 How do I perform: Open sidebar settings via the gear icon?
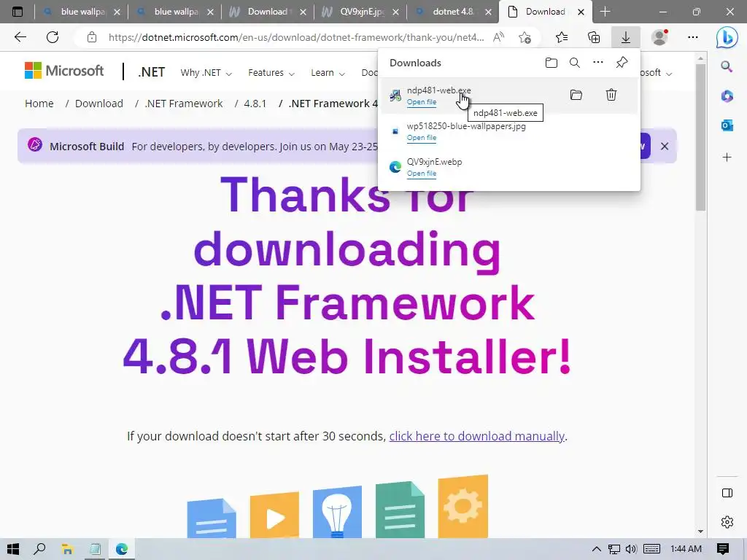(x=727, y=522)
